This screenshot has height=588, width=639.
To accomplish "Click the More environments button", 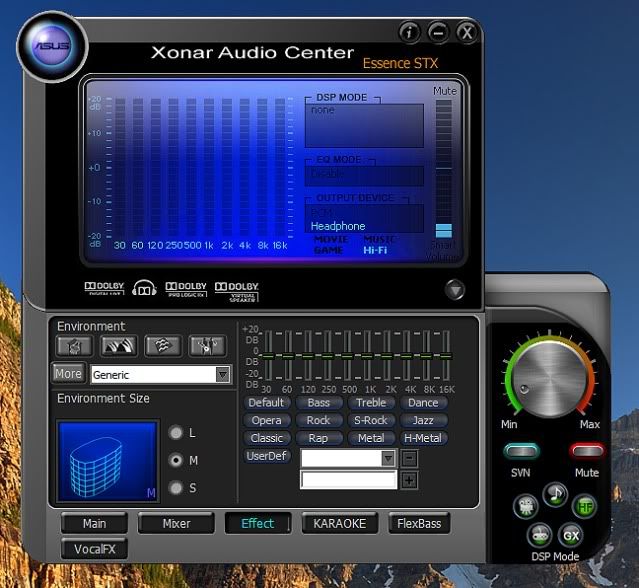I will point(68,373).
